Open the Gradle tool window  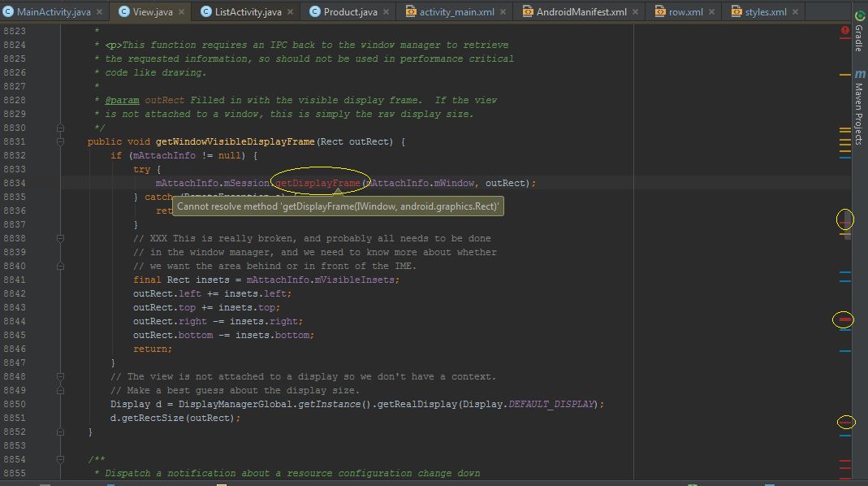coord(859,33)
